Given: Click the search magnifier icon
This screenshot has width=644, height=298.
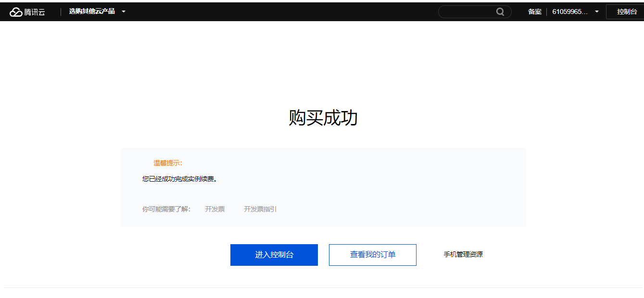Looking at the screenshot, I should [500, 12].
